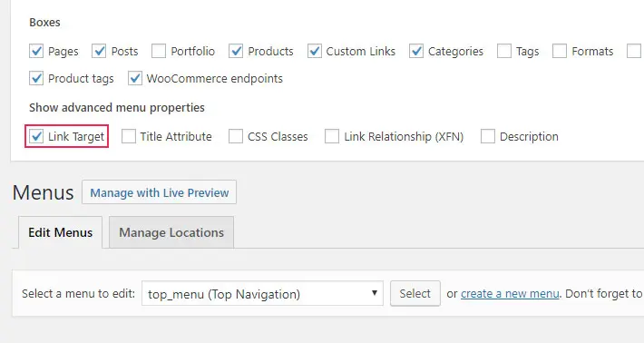This screenshot has height=343, width=644.
Task: Disable the Link Target property
Action: [x=36, y=136]
